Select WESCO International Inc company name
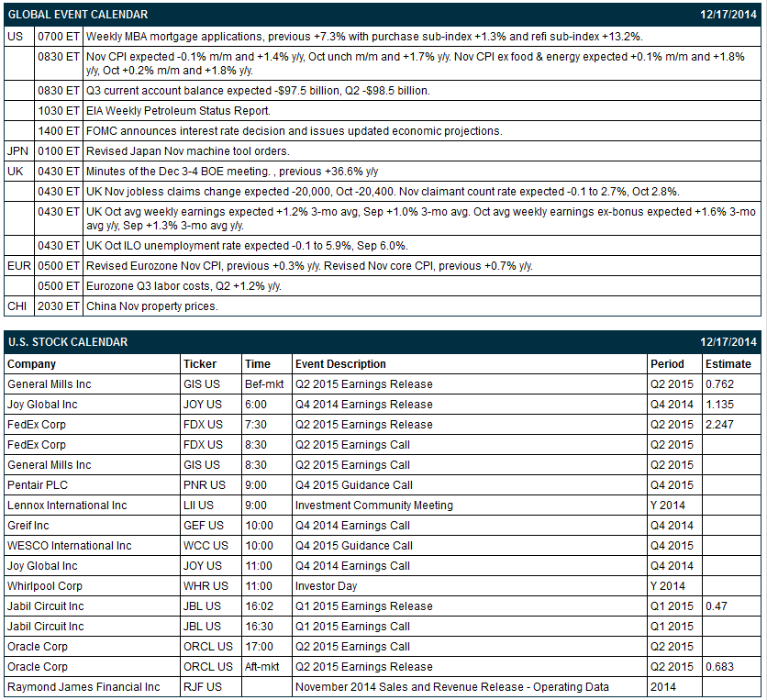Image resolution: width=767 pixels, height=700 pixels. [x=70, y=546]
